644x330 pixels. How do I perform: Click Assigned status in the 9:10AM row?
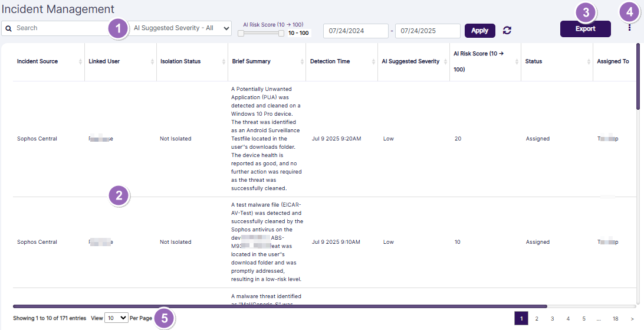(538, 242)
